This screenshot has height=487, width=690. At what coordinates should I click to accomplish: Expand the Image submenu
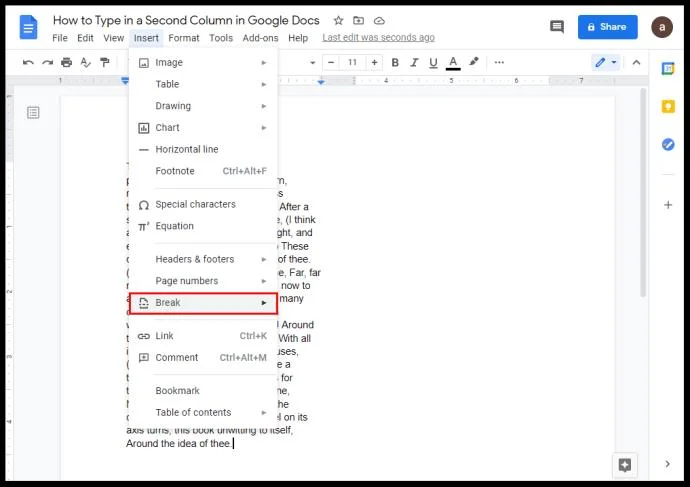coord(203,62)
